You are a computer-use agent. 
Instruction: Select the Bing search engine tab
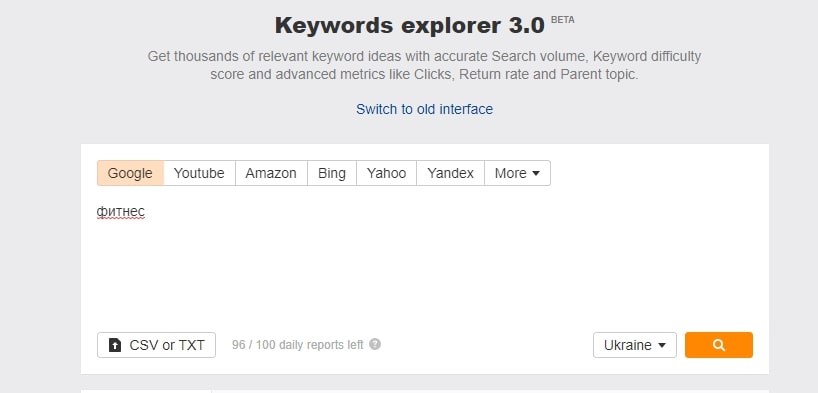tap(332, 173)
